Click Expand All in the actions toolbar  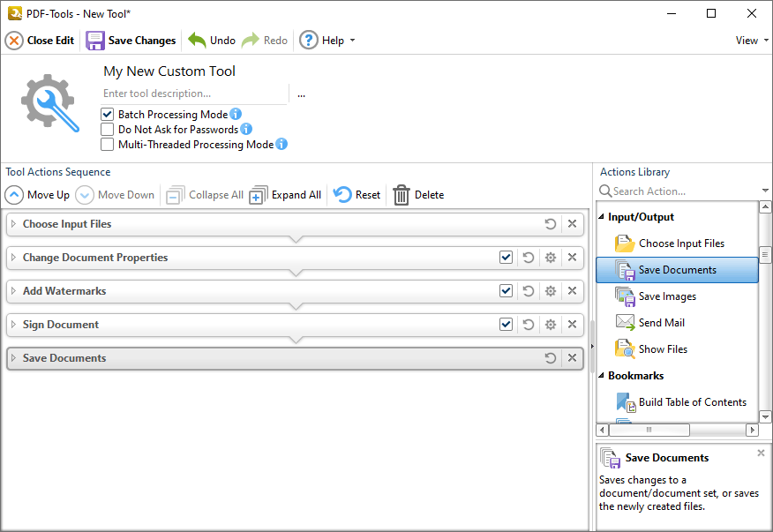[285, 194]
